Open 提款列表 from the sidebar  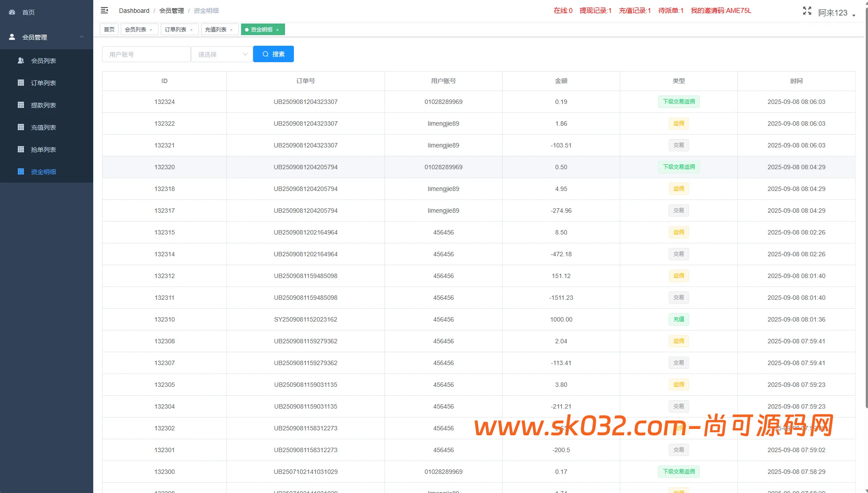tap(43, 105)
